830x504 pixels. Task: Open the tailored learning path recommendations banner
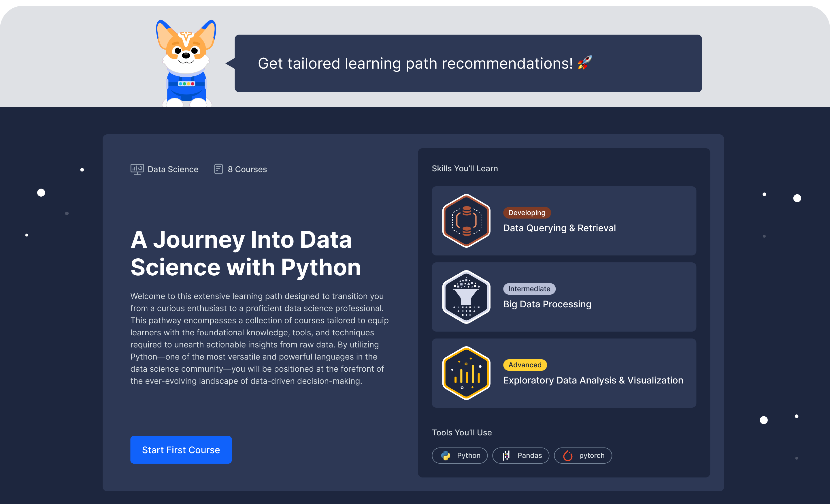(415, 63)
